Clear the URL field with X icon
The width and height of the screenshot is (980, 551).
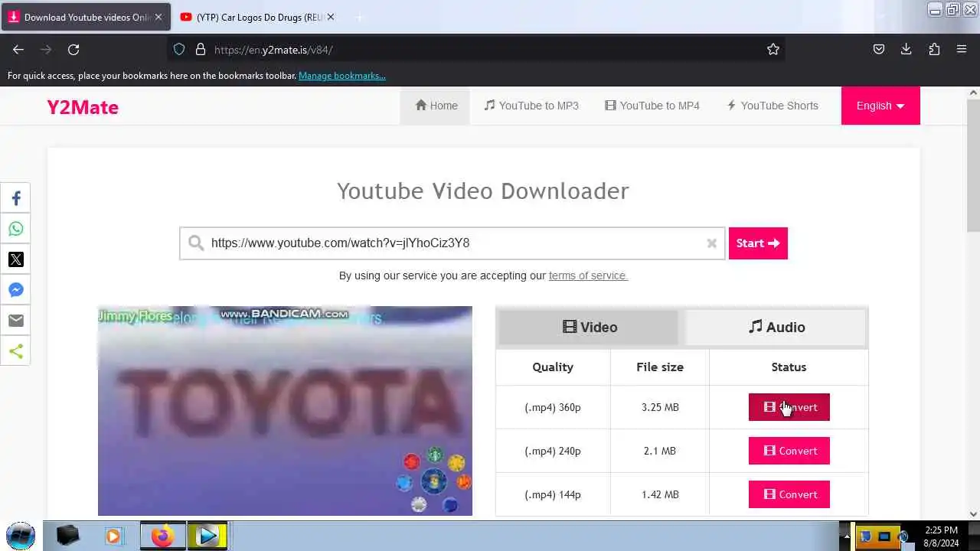711,243
